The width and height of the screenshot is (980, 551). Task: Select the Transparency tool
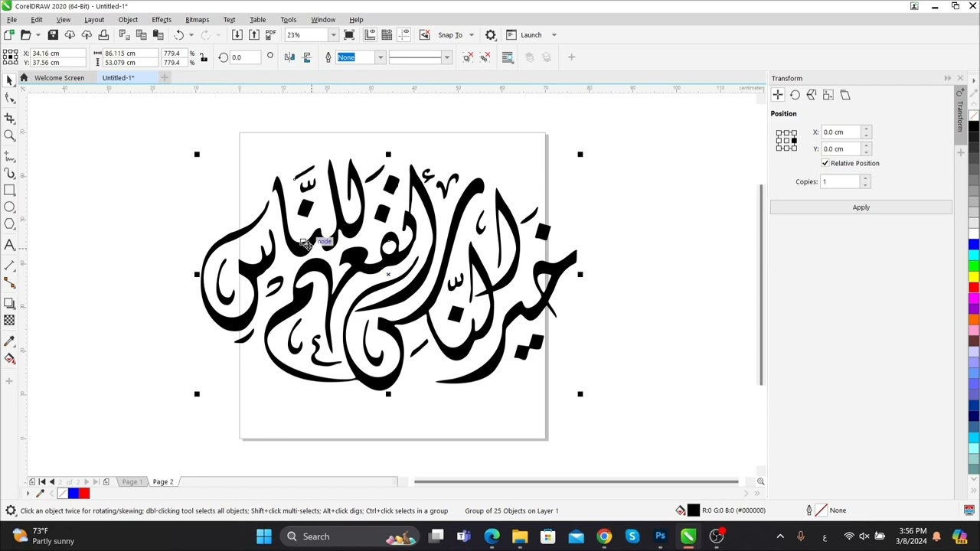click(9, 320)
